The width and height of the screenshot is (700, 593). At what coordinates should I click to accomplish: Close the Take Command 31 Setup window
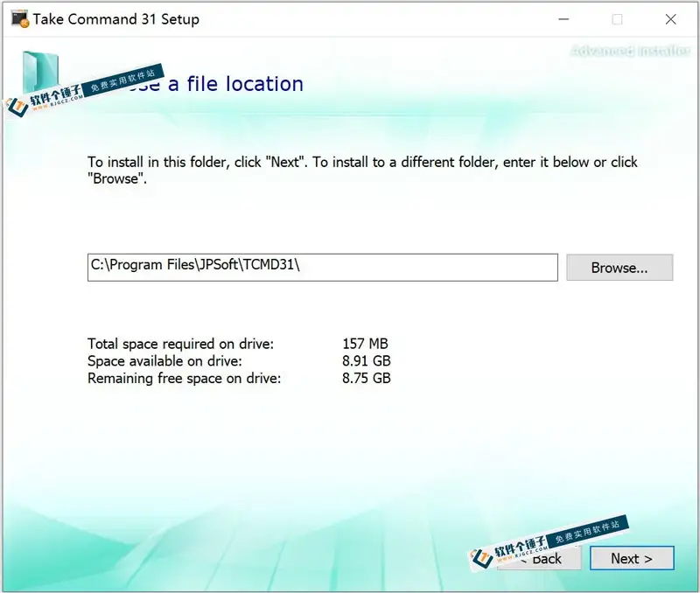[670, 19]
